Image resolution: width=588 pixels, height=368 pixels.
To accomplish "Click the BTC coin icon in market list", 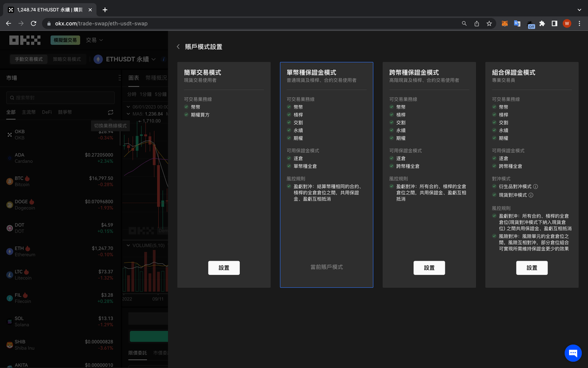I will [x=10, y=181].
